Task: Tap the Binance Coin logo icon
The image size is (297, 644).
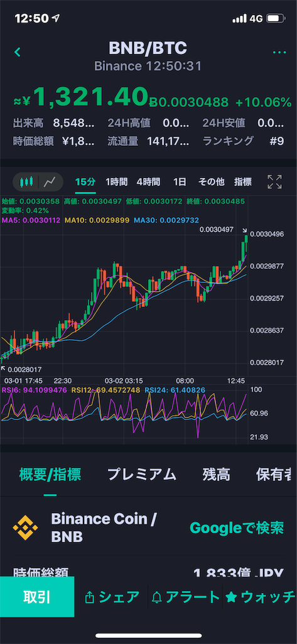Action: click(x=26, y=527)
